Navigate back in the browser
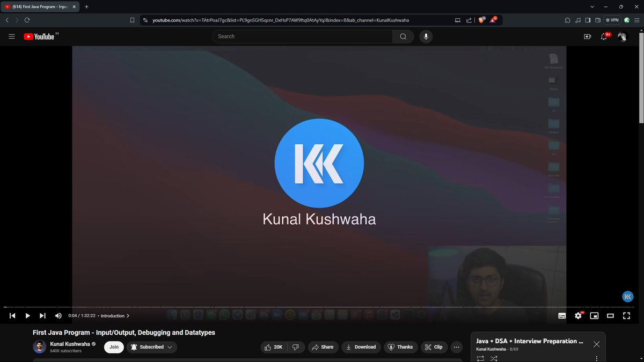The image size is (644, 362). (x=7, y=20)
